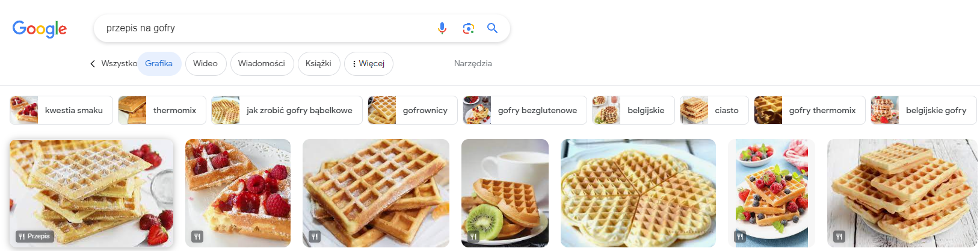The image size is (980, 251).
Task: Click the search box with przepis na gofry
Action: point(265,28)
